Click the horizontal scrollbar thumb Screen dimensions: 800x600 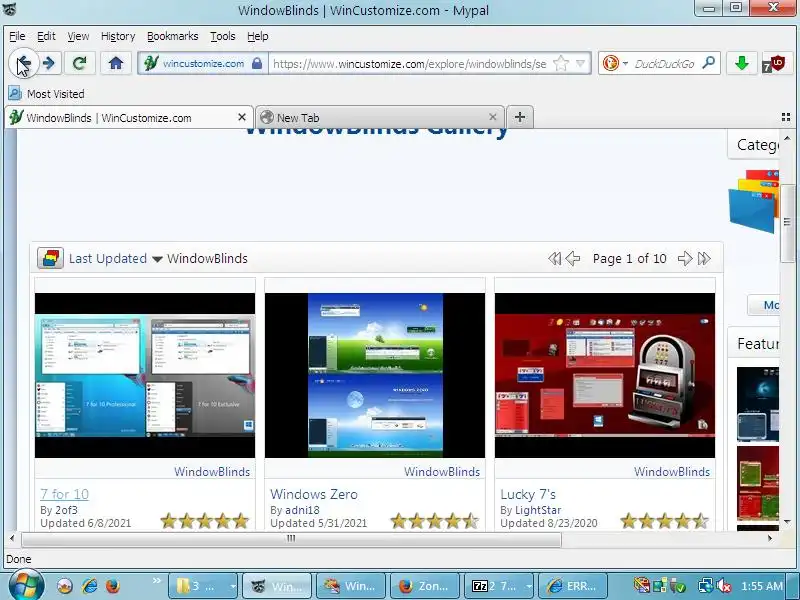pos(291,538)
